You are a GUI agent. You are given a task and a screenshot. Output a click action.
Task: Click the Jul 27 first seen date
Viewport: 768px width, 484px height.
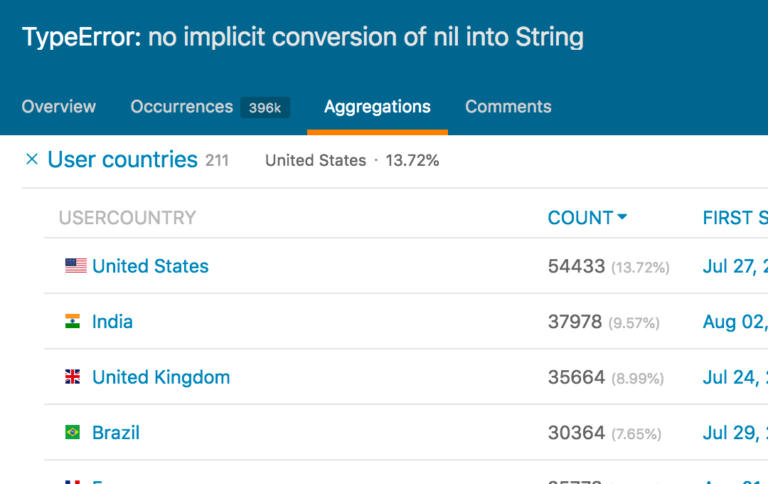(x=735, y=266)
